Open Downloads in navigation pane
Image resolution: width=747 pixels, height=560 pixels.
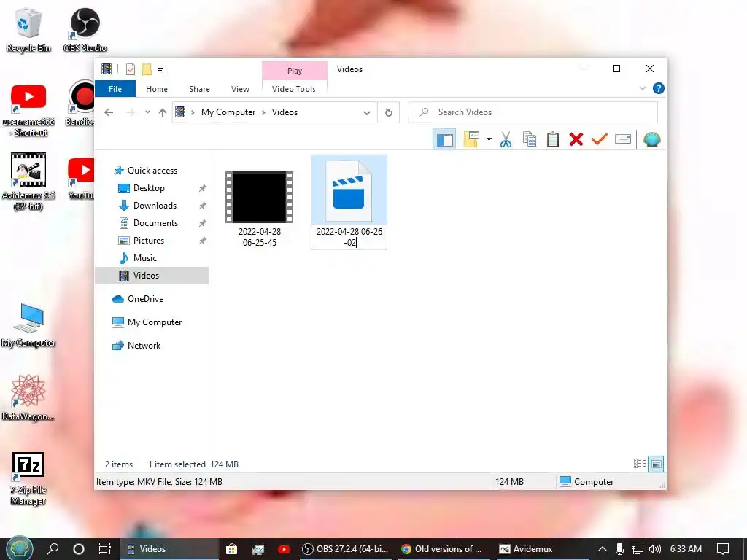pyautogui.click(x=155, y=206)
